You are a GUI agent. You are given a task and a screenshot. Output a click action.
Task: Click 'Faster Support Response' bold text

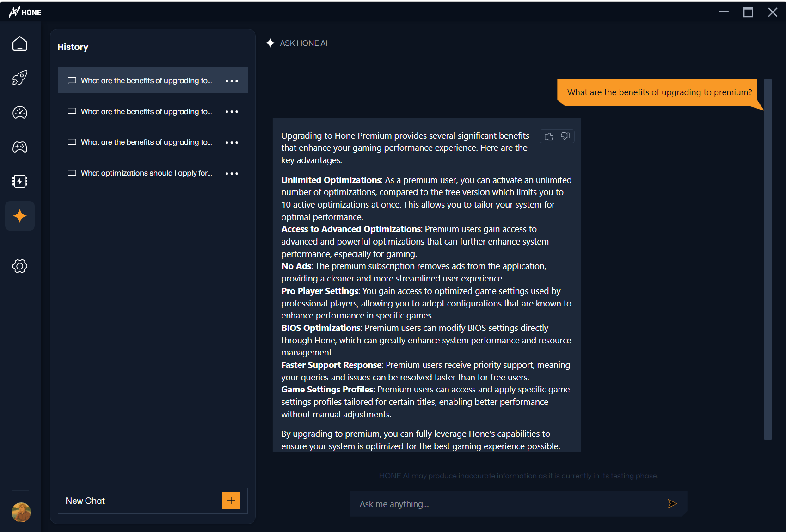tap(332, 365)
